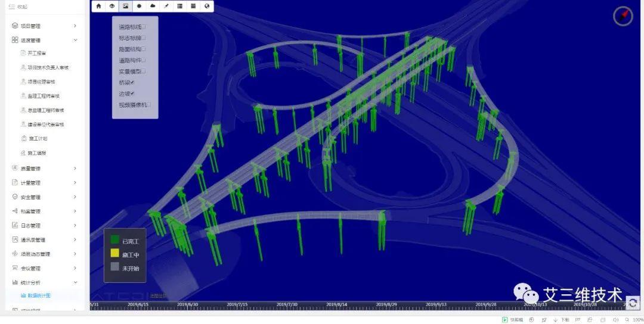Click the 通讯录管理 contact icon
This screenshot has width=644, height=324.
click(x=15, y=239)
